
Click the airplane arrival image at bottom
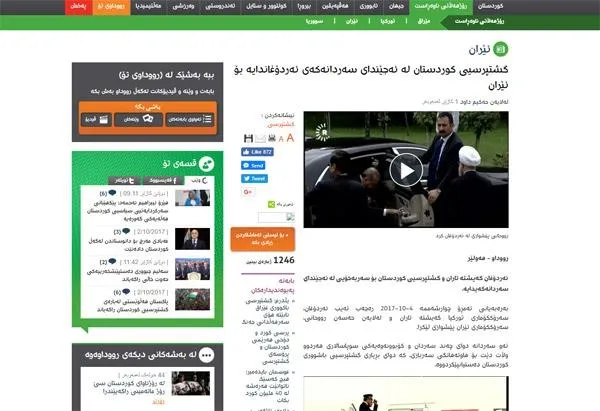tap(406, 393)
